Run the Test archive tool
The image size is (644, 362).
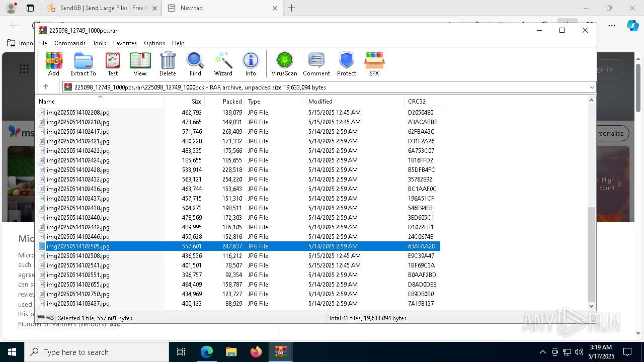113,64
